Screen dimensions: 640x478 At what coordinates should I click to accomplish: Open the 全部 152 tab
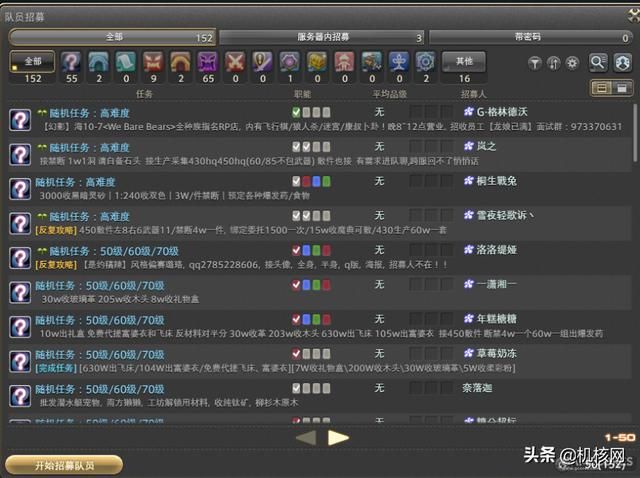tap(113, 37)
